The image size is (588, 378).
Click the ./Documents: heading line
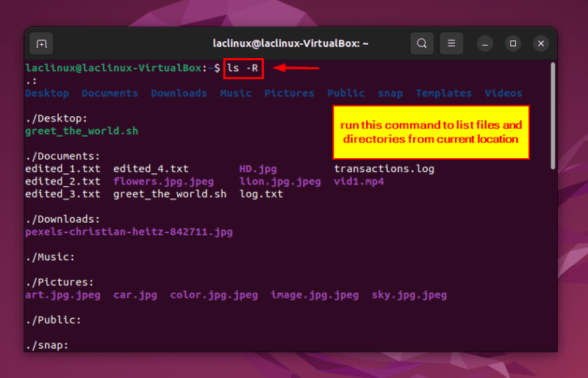(x=62, y=156)
